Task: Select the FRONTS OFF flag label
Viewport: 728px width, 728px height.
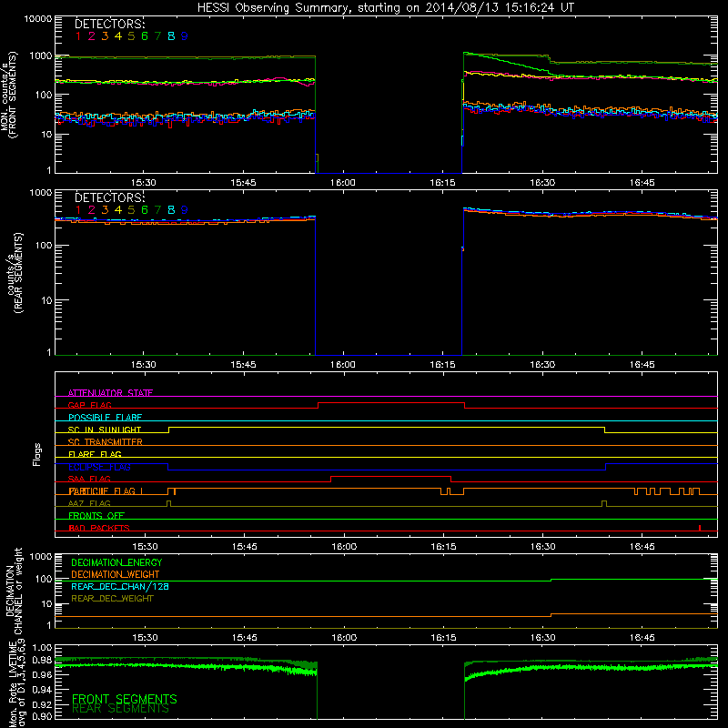Action: [96, 515]
